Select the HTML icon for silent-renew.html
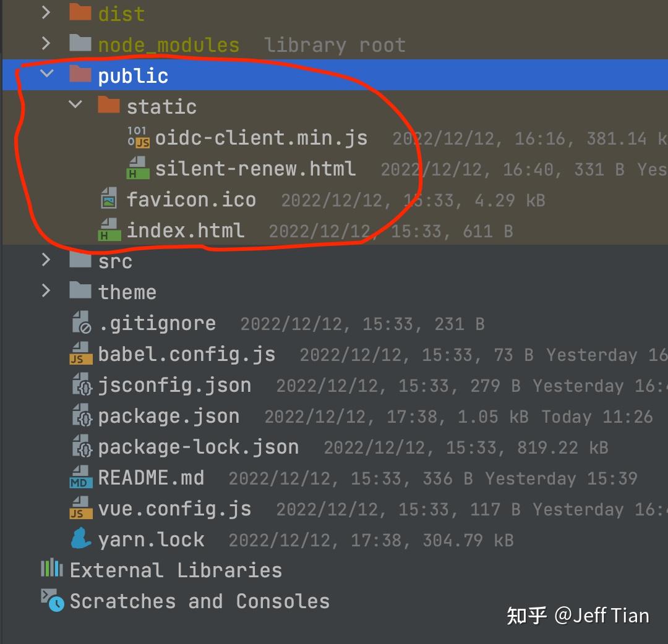This screenshot has width=668, height=644. click(x=139, y=168)
